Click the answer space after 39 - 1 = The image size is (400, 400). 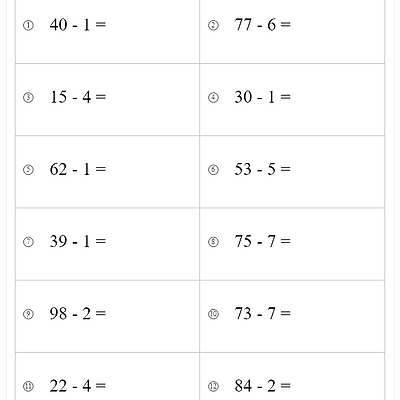point(152,241)
